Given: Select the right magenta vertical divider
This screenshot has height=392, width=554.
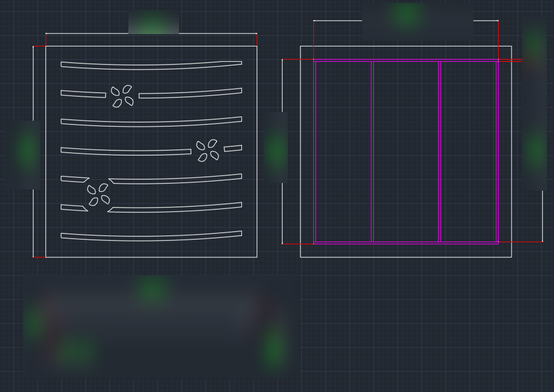Looking at the screenshot, I should [x=440, y=151].
